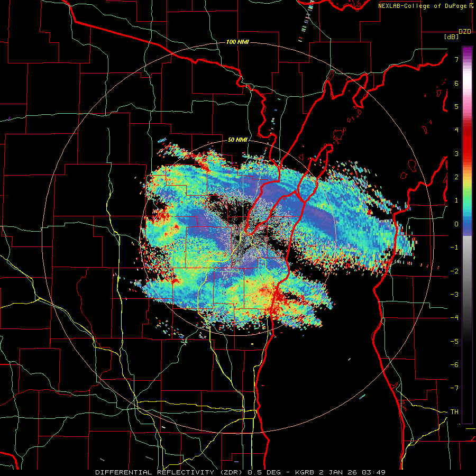Click the -3 dB scale value

click(x=454, y=295)
